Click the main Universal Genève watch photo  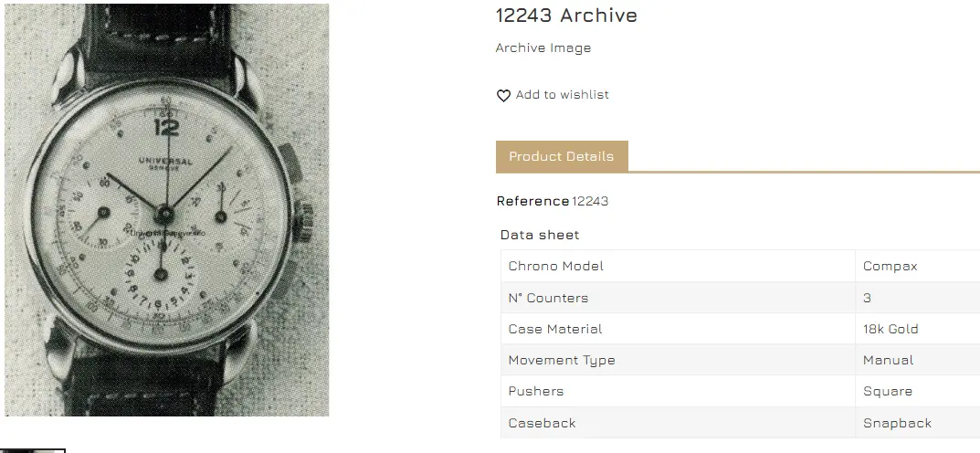click(x=167, y=210)
